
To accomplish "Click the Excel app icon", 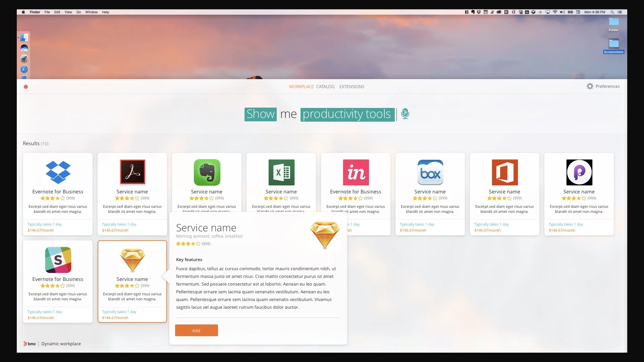I will 281,172.
